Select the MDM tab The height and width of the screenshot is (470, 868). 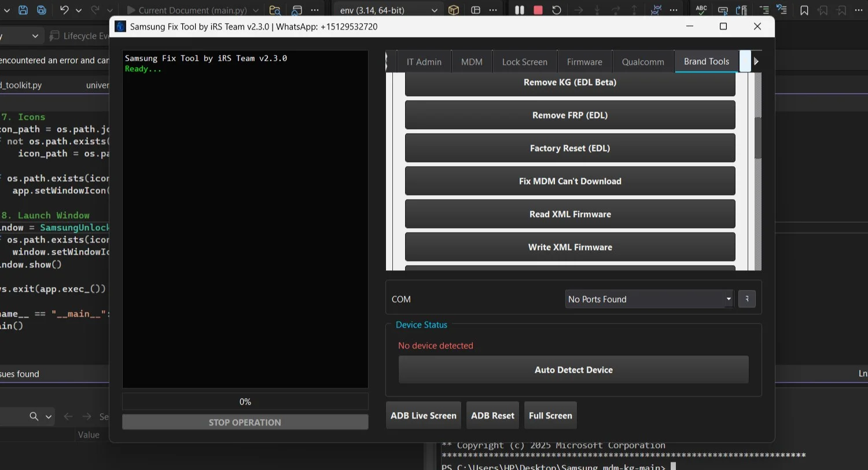coord(472,62)
